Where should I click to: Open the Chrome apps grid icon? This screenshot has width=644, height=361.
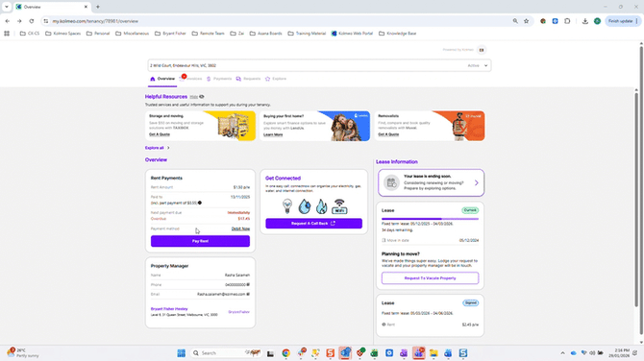point(7,34)
